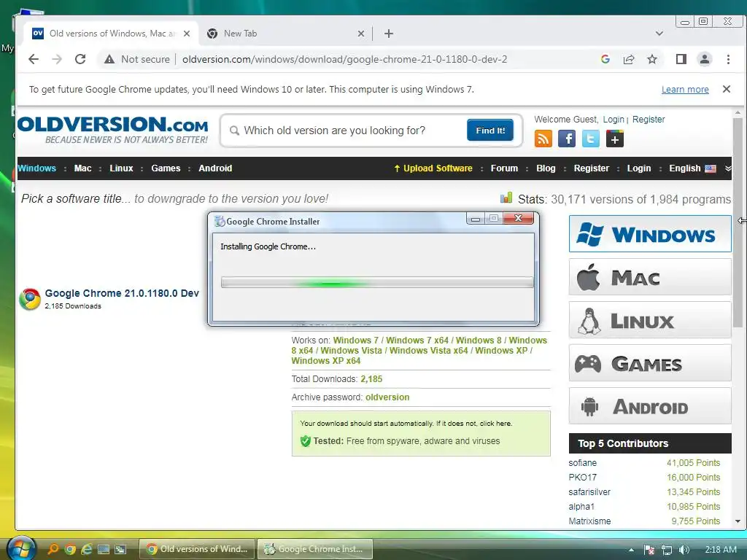Dismiss the Windows 7 update infobar
Image resolution: width=747 pixels, height=560 pixels.
click(x=727, y=89)
